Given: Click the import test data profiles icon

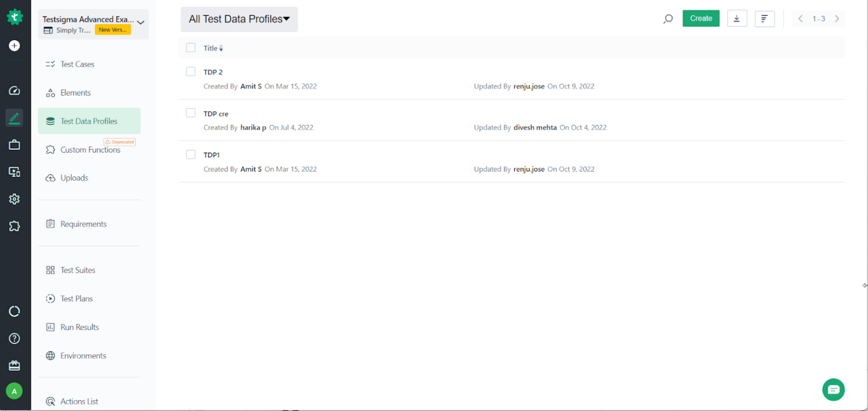Looking at the screenshot, I should click(737, 18).
